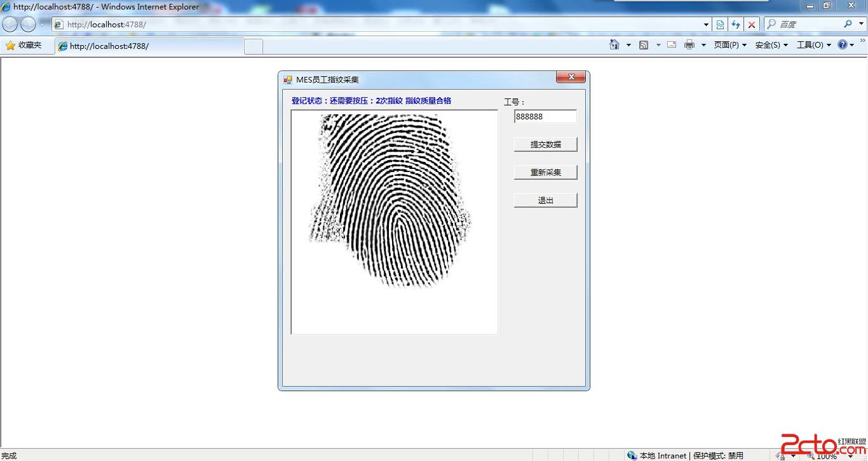This screenshot has height=461, width=868.
Task: Click the 完成 status bar text
Action: click(9, 455)
